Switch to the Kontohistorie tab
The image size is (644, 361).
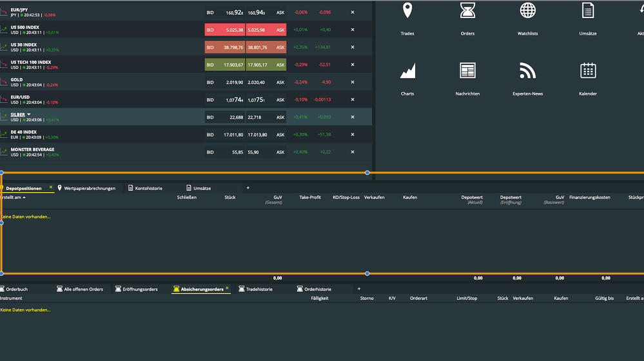148,188
